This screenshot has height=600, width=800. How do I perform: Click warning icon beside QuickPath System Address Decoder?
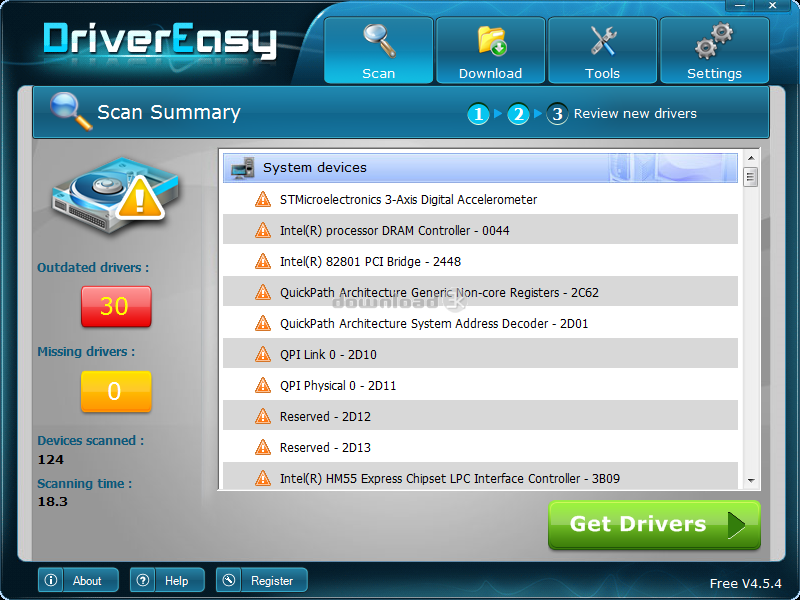coord(263,323)
